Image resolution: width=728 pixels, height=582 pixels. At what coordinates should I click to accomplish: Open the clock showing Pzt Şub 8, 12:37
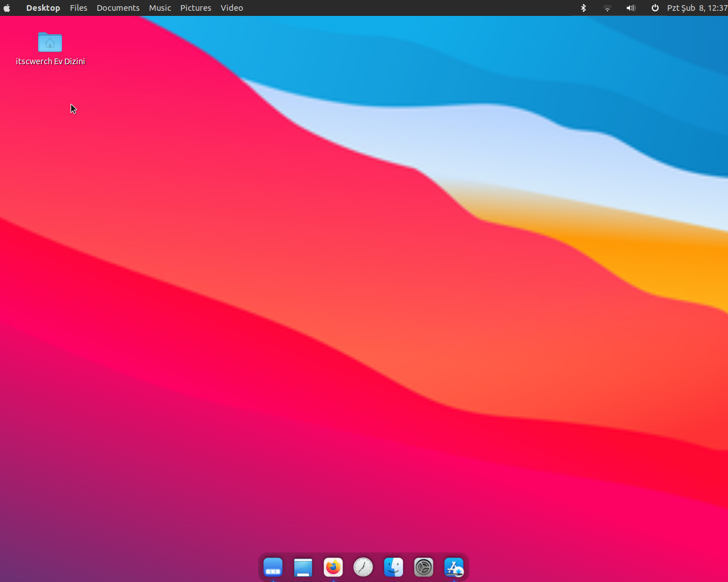click(x=697, y=8)
